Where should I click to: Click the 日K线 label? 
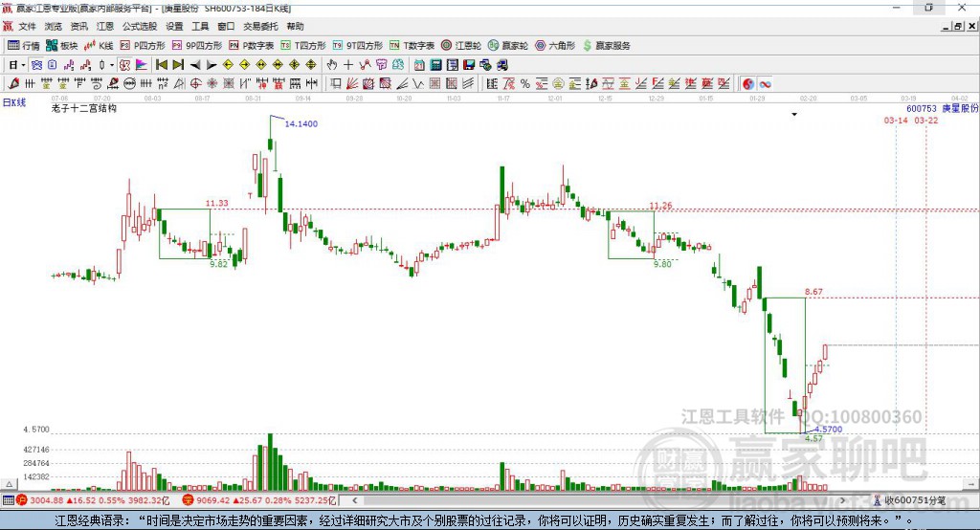pos(13,102)
